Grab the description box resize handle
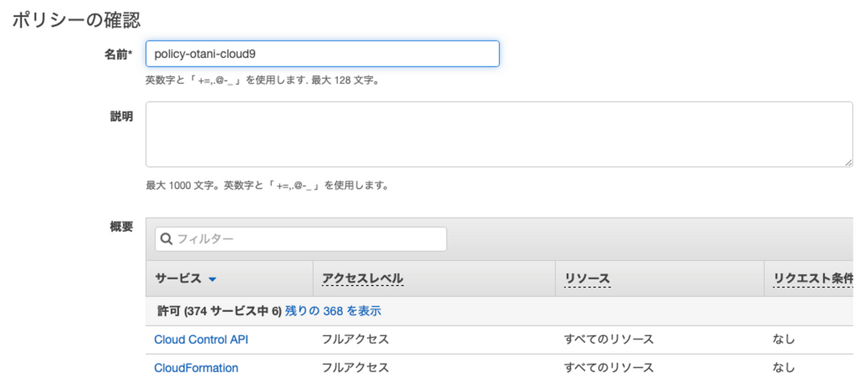Viewport: 868px width, 375px height. point(848,162)
